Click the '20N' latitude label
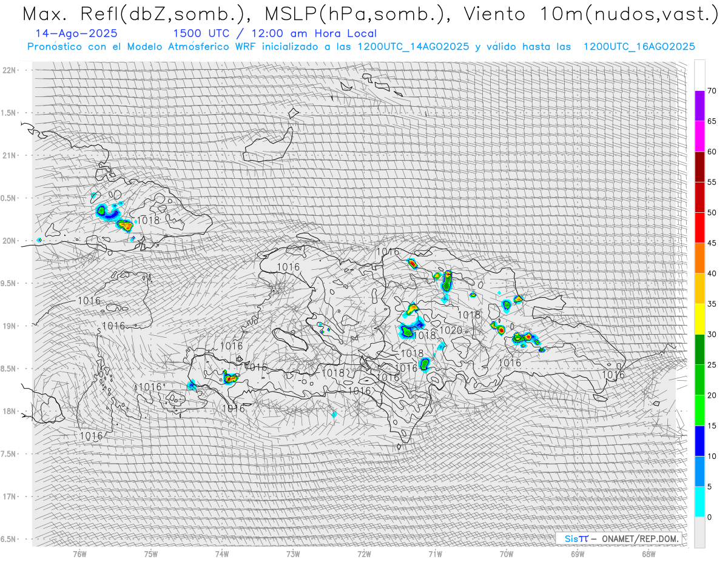The height and width of the screenshot is (562, 728). click(x=9, y=241)
